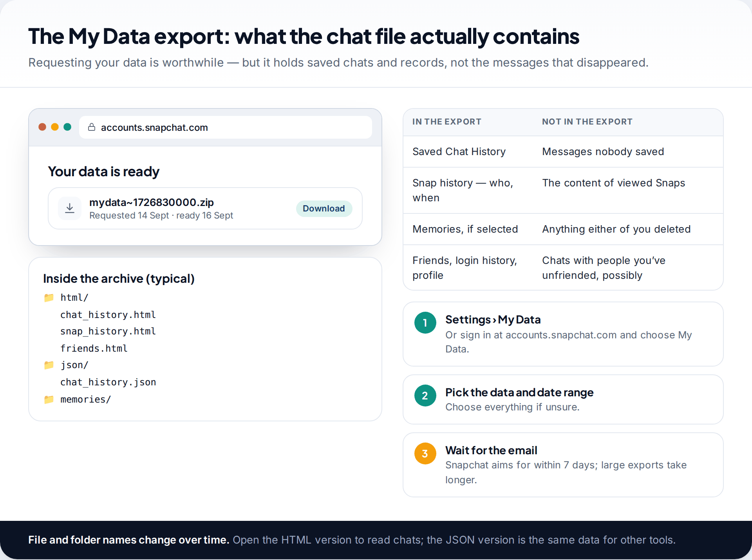Viewport: 752px width, 560px height.
Task: Select friends.html in the archive list
Action: (94, 349)
